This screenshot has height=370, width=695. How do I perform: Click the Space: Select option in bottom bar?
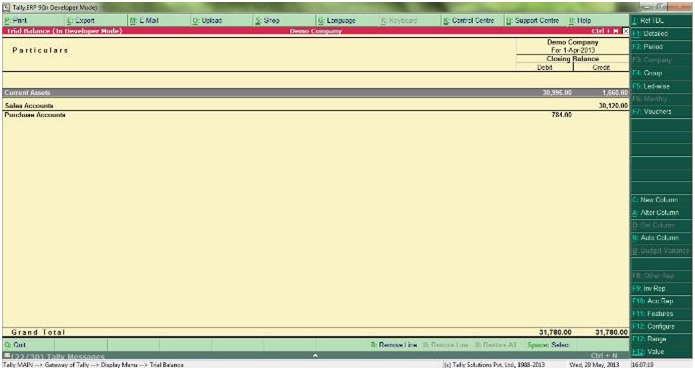click(548, 345)
